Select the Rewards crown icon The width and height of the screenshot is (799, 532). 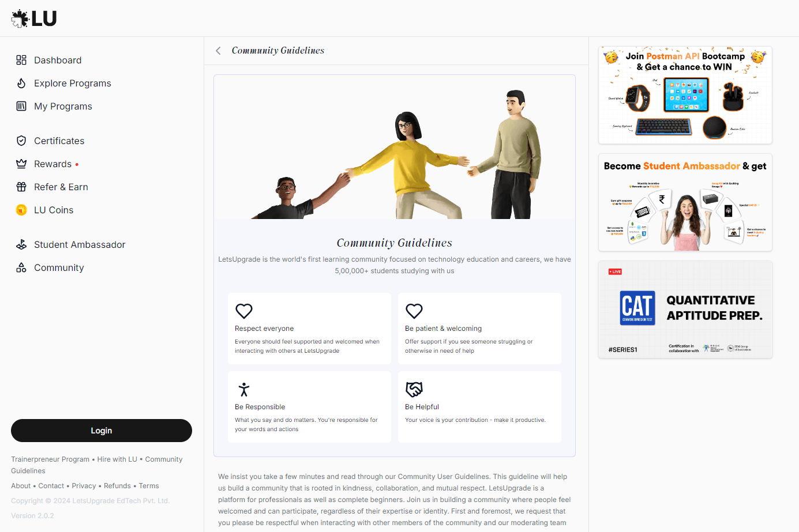coord(21,164)
